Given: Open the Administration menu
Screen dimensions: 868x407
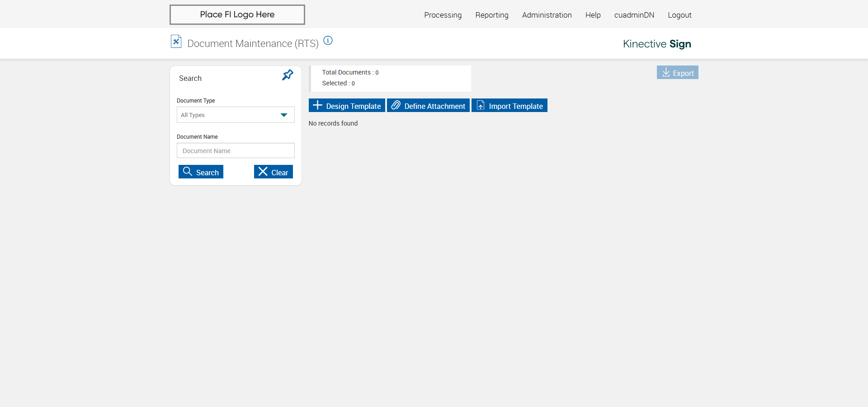Looking at the screenshot, I should [547, 15].
